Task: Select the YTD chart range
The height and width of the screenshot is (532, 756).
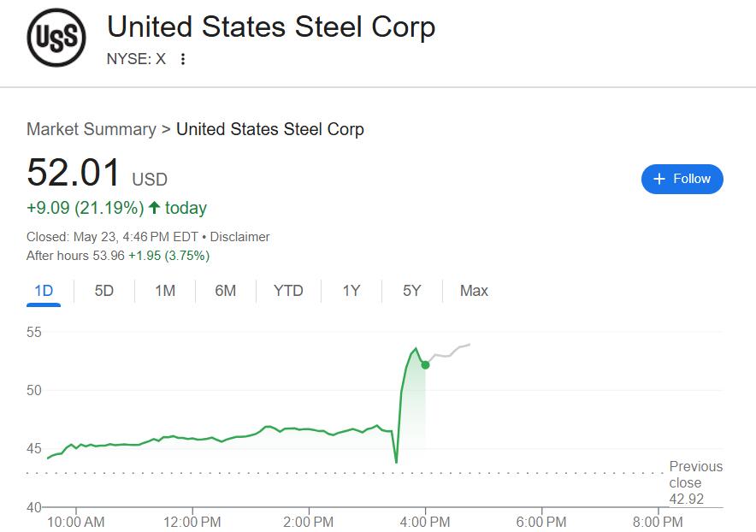Action: point(288,291)
